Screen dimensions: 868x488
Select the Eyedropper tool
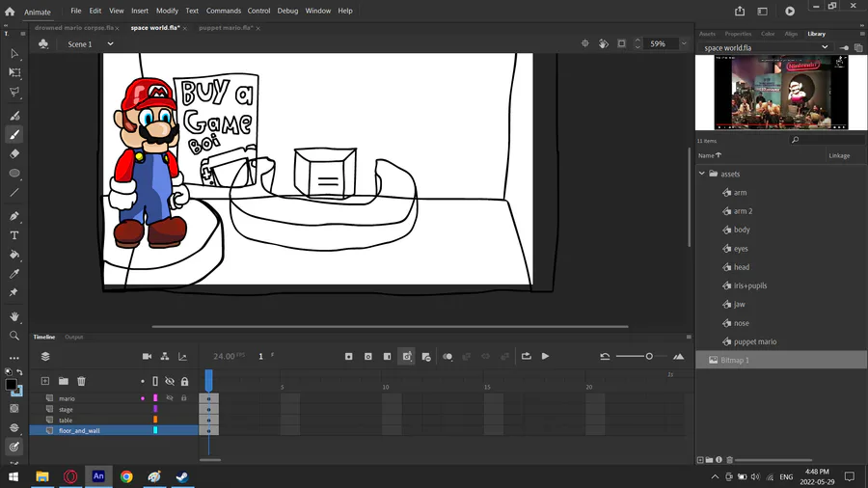coord(14,273)
